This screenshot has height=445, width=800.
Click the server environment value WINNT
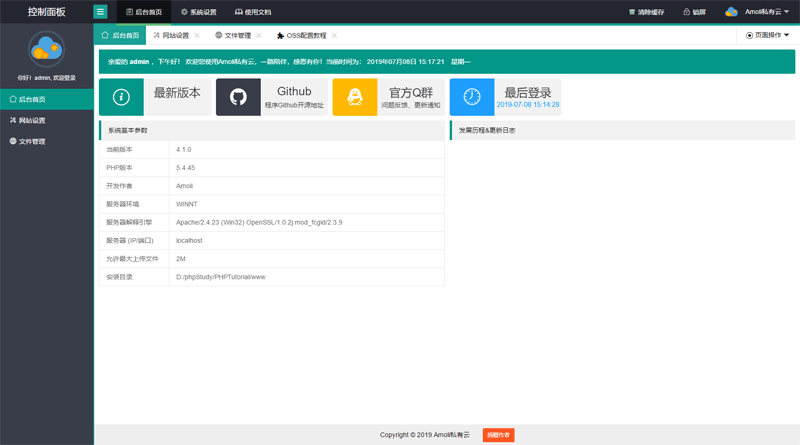(x=187, y=204)
